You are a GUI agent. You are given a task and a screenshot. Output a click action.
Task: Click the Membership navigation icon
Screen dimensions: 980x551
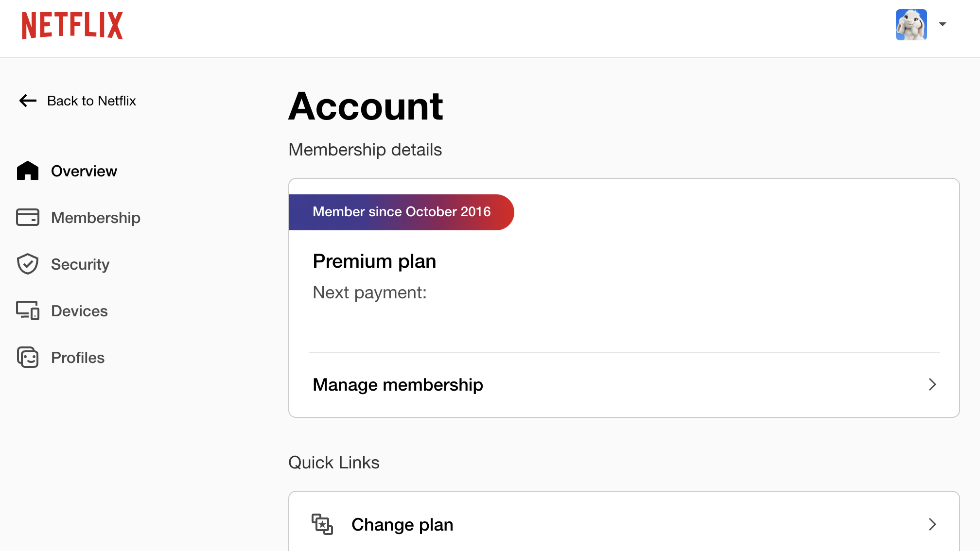pos(28,217)
